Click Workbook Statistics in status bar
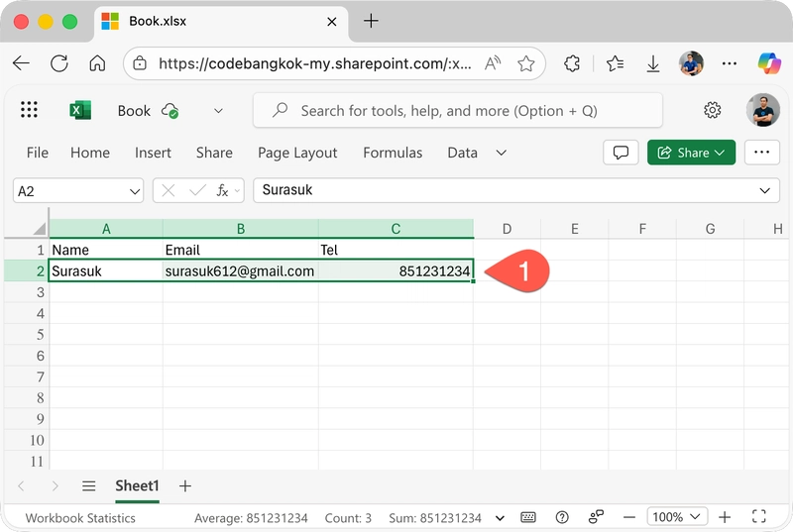Screen dimensions: 793x532 80,517
